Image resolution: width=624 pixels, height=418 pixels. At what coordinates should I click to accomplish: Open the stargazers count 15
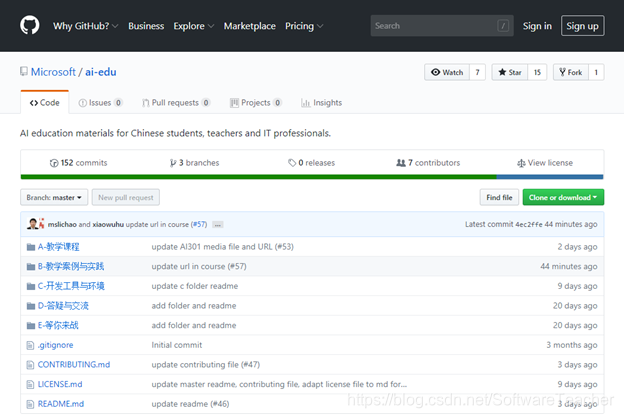tap(537, 72)
